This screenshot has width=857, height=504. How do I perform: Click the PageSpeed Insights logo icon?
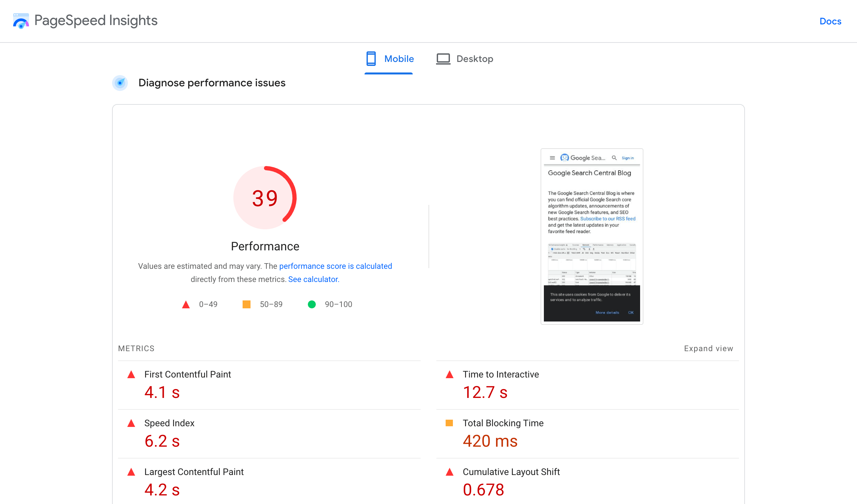[21, 21]
